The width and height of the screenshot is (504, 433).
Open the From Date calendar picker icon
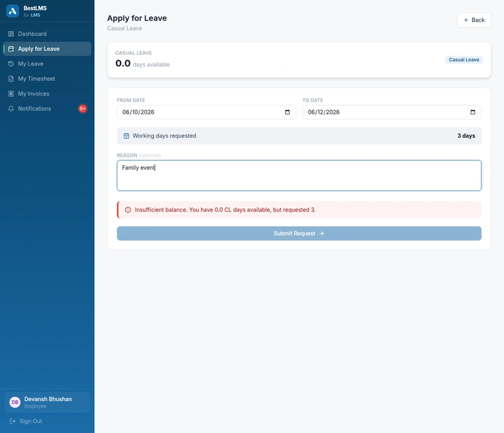click(x=287, y=112)
